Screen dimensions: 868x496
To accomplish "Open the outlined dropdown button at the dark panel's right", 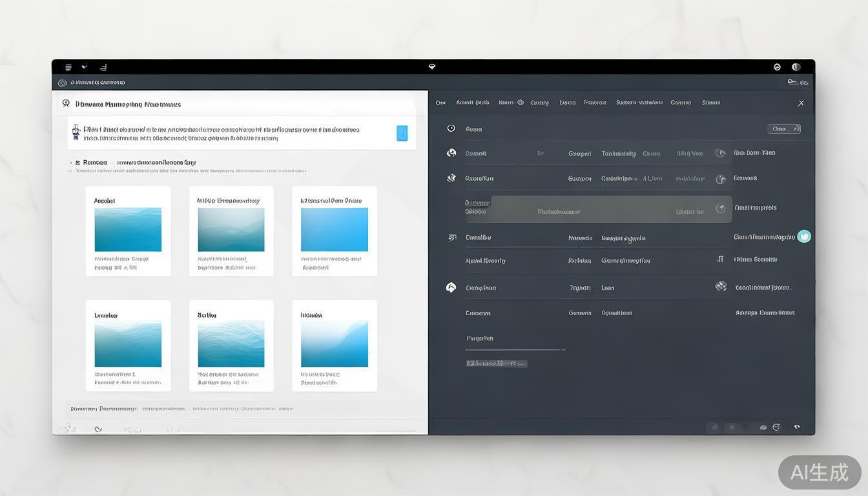I will pyautogui.click(x=784, y=129).
